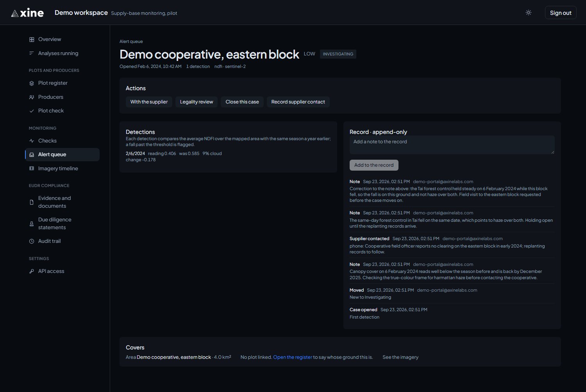Click the Sign out button
586x392 pixels.
point(561,13)
